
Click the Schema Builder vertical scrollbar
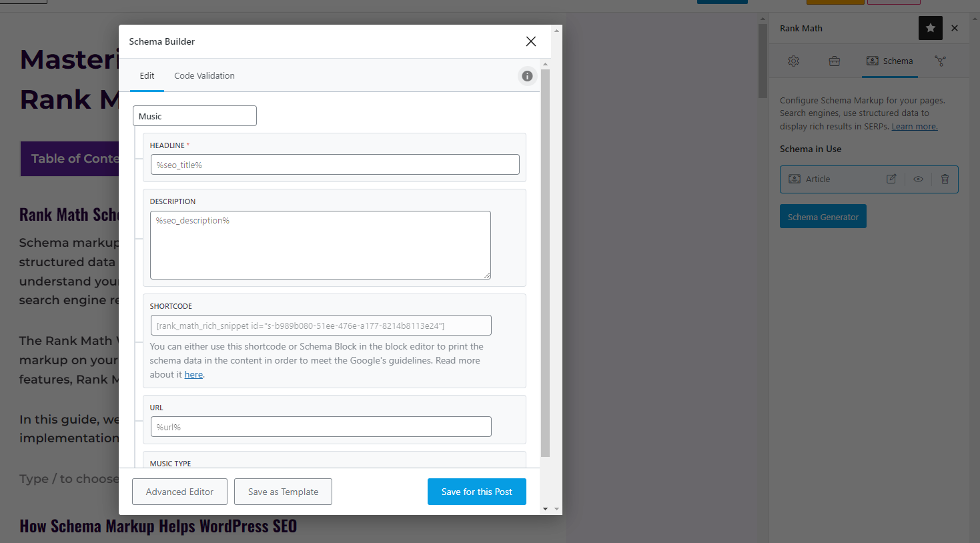pos(545,267)
